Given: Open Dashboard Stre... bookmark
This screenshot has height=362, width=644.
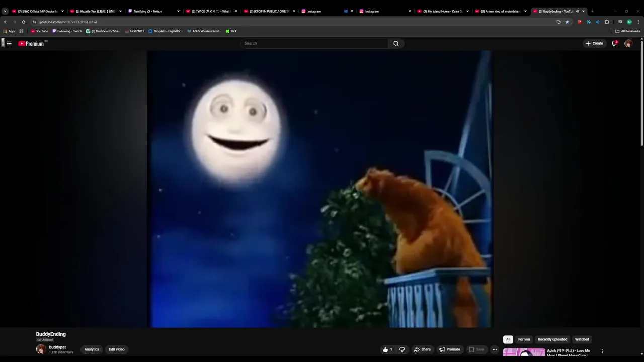Looking at the screenshot, I should (103, 31).
